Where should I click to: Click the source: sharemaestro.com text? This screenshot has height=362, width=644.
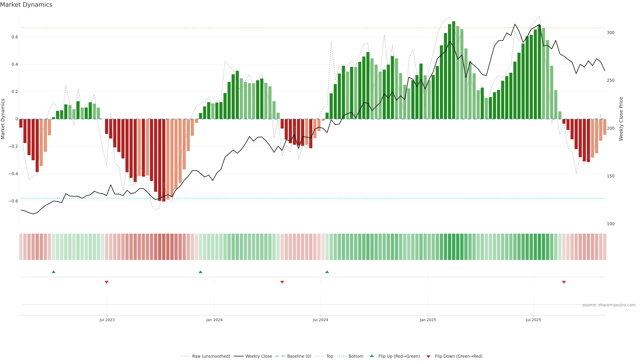click(609, 305)
